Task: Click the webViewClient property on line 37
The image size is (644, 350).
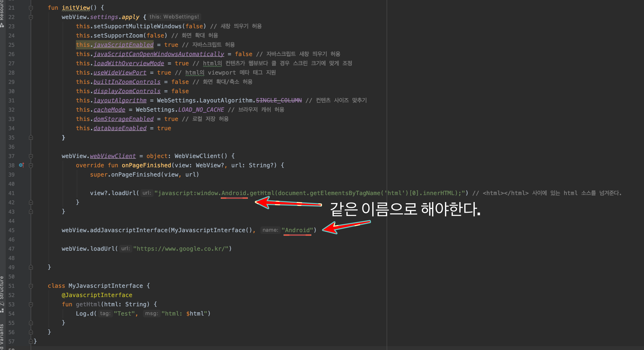Action: (x=113, y=156)
